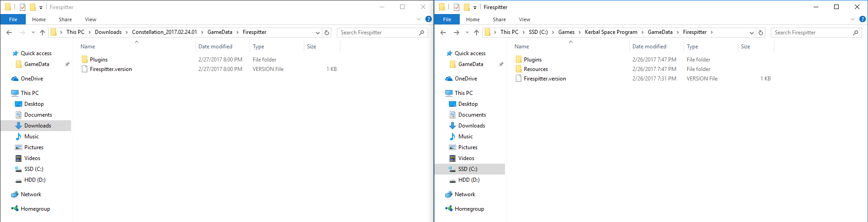Expand the ribbon chevron in left window
868x222 pixels.
(x=419, y=19)
